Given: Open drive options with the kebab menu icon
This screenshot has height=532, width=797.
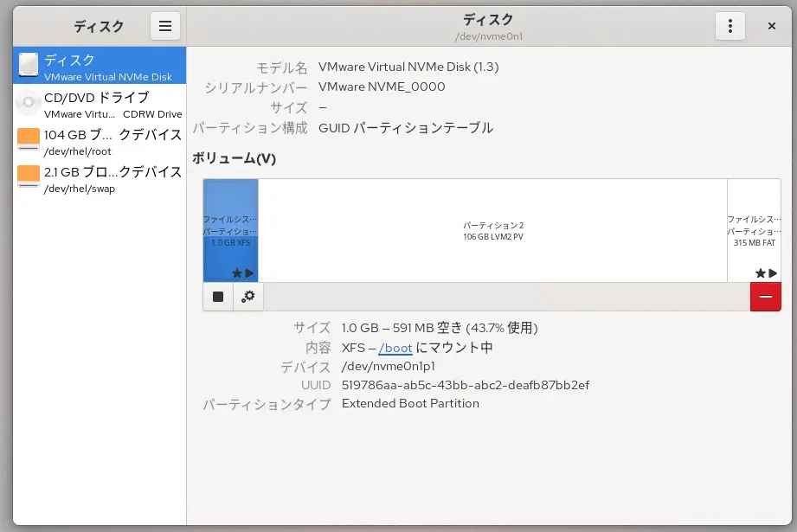Looking at the screenshot, I should point(730,26).
